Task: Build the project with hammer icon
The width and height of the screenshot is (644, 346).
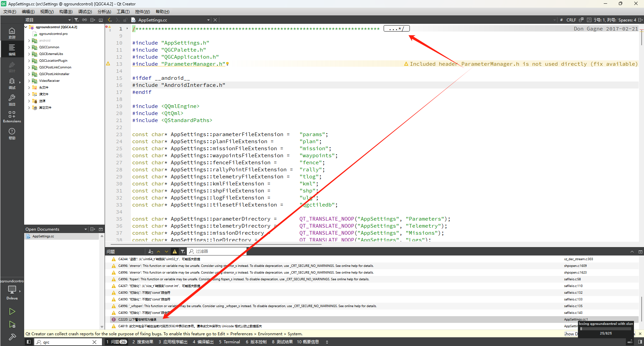Action: click(x=12, y=337)
